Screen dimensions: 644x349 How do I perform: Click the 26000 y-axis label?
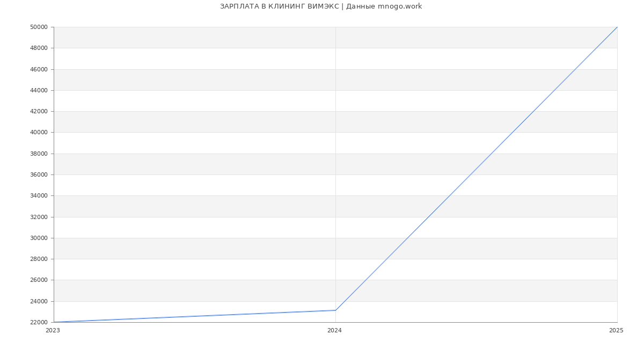(x=39, y=280)
